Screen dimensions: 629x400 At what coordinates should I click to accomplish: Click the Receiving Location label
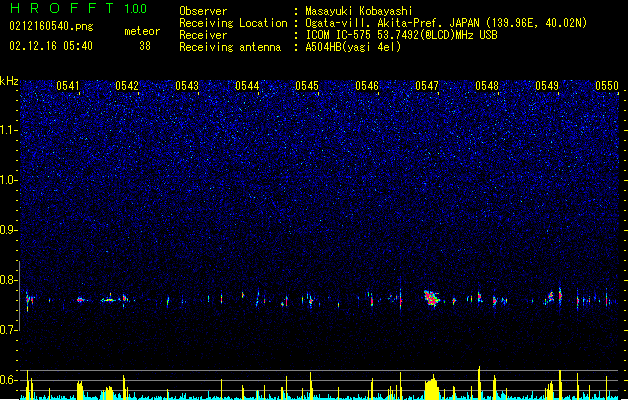[x=233, y=23]
